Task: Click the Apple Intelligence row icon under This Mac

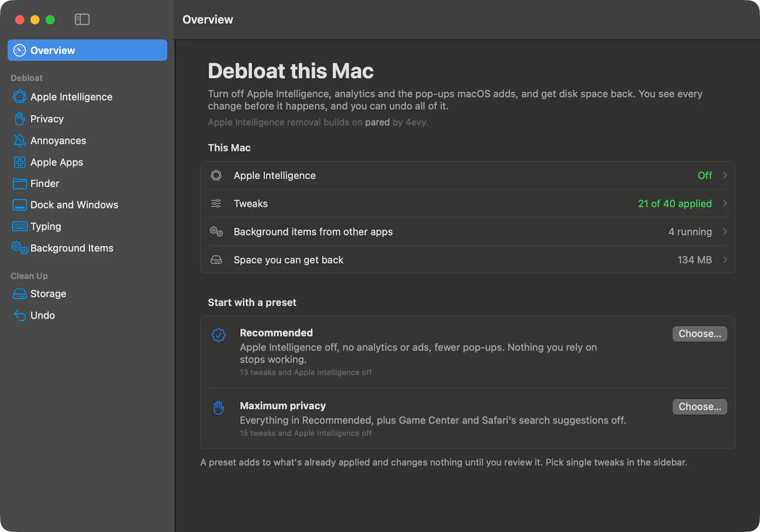Action: (x=216, y=175)
